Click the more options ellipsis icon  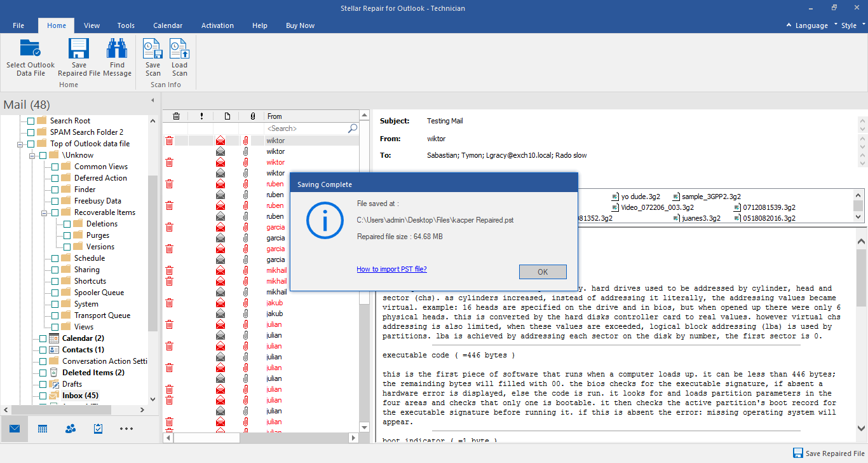(126, 429)
